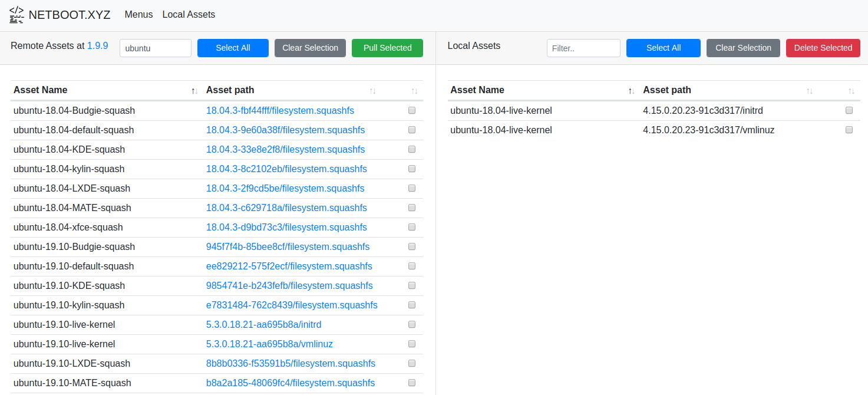Sort remote assets by Asset Name arrow
Screen dimensions: 868x395
click(x=194, y=91)
